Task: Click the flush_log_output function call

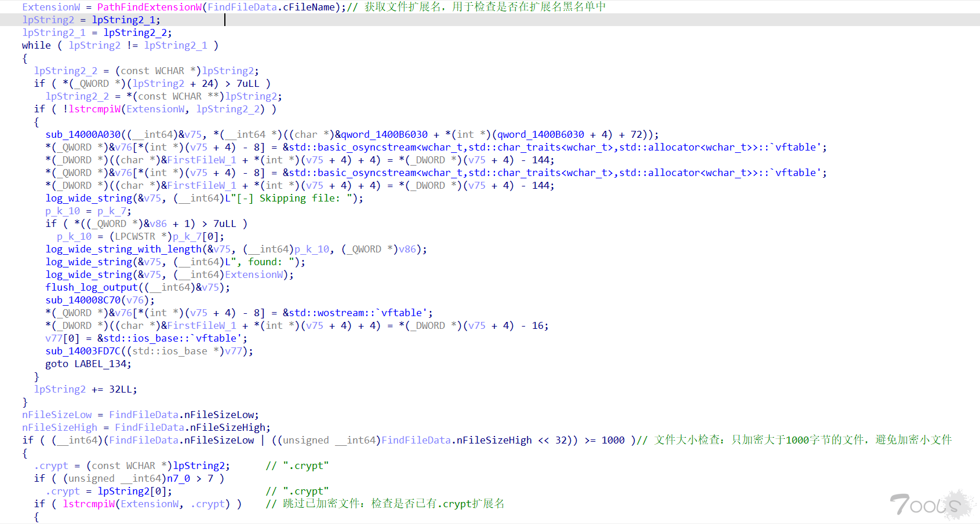Action: click(x=92, y=287)
